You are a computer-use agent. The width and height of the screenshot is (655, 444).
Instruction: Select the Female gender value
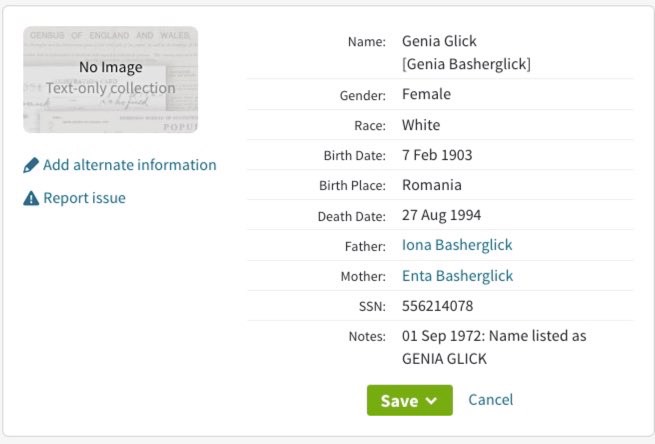426,94
